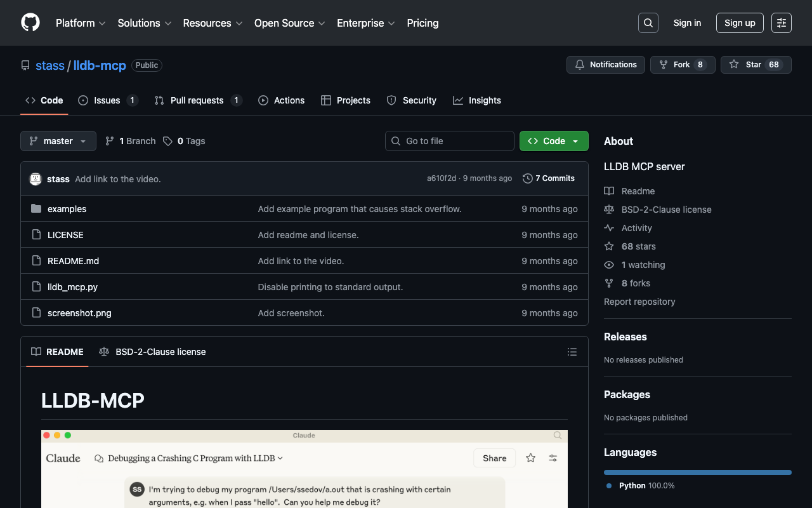The height and width of the screenshot is (508, 812).
Task: Open the appearance settings icon in header
Action: point(781,23)
